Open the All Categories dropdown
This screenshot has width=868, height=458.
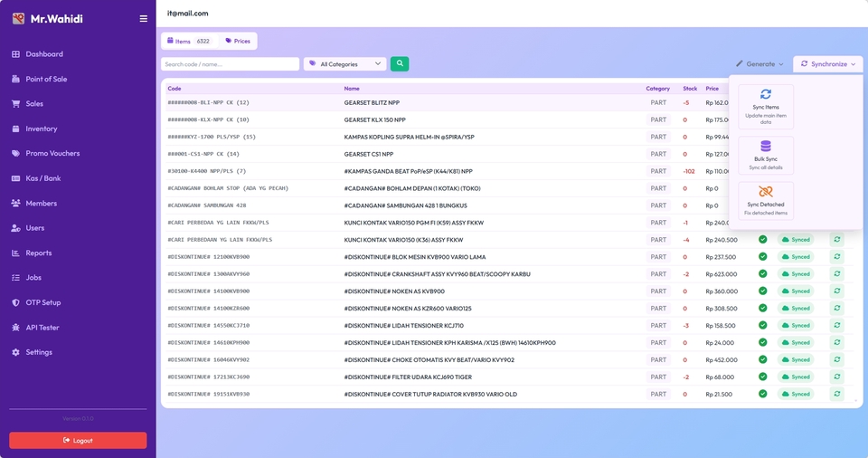344,64
